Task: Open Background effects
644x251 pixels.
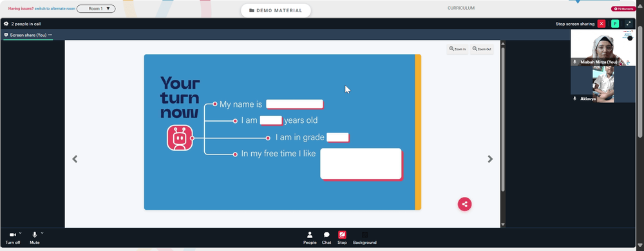Action: (x=365, y=238)
